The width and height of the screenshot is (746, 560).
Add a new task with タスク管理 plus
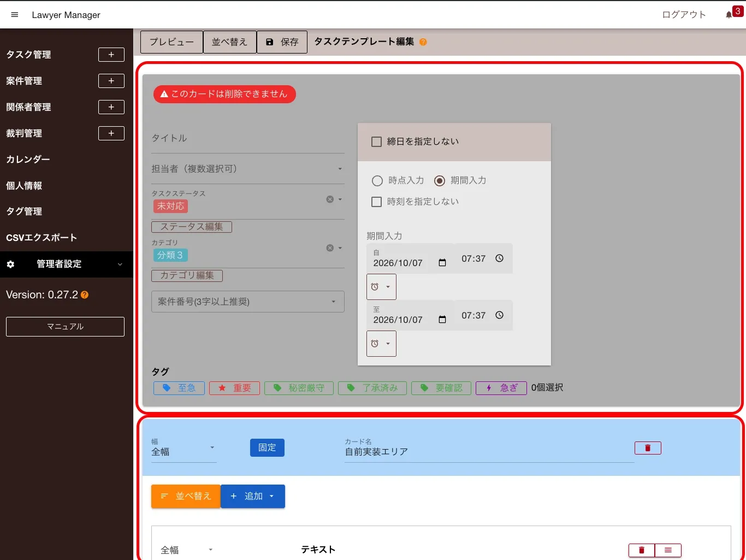pos(111,55)
